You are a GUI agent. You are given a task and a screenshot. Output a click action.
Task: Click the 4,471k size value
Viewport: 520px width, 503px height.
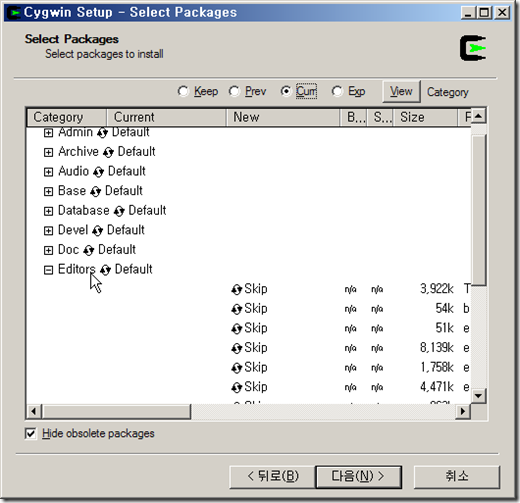tap(436, 387)
